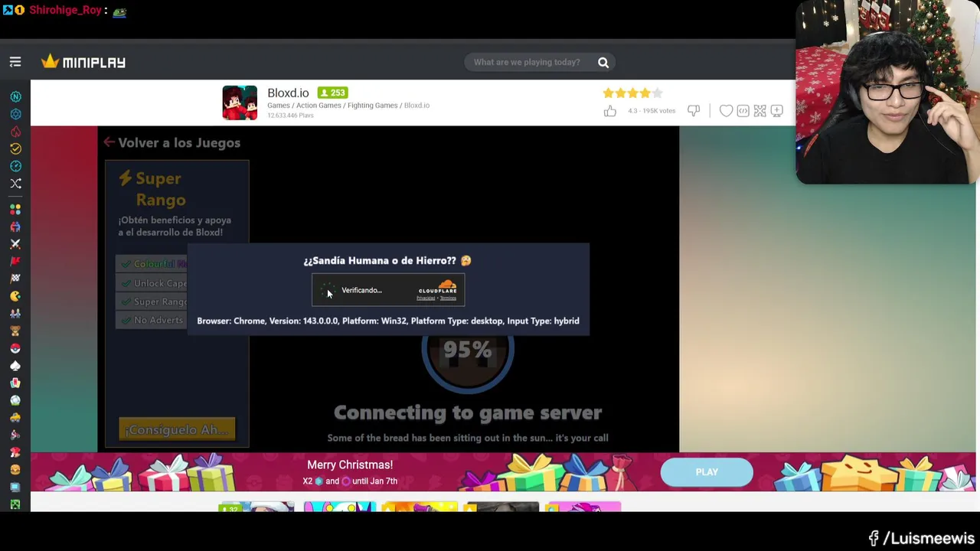Open the Games breadcrumb link

click(x=279, y=106)
